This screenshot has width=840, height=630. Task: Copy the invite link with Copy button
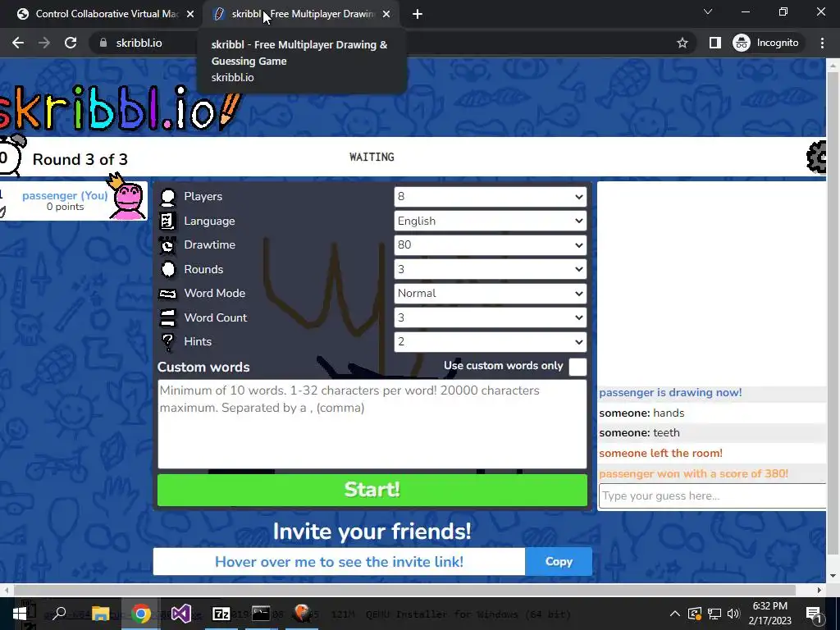pyautogui.click(x=559, y=561)
